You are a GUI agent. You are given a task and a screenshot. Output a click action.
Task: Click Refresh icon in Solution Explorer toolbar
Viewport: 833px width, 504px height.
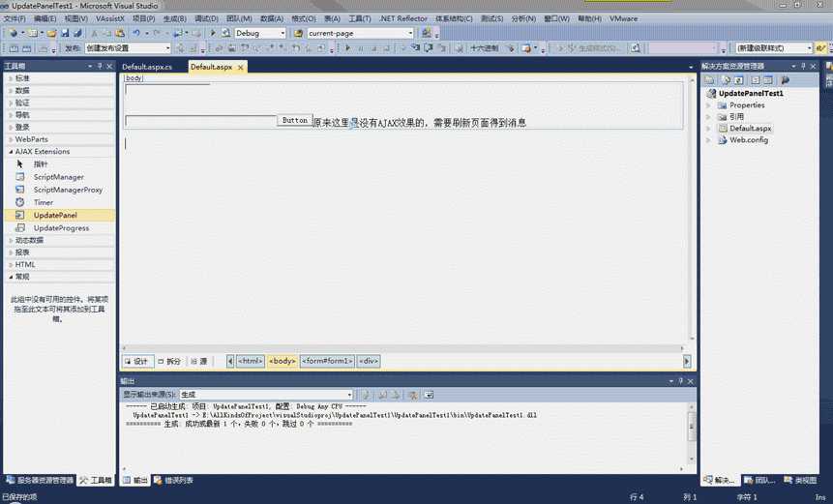click(739, 80)
